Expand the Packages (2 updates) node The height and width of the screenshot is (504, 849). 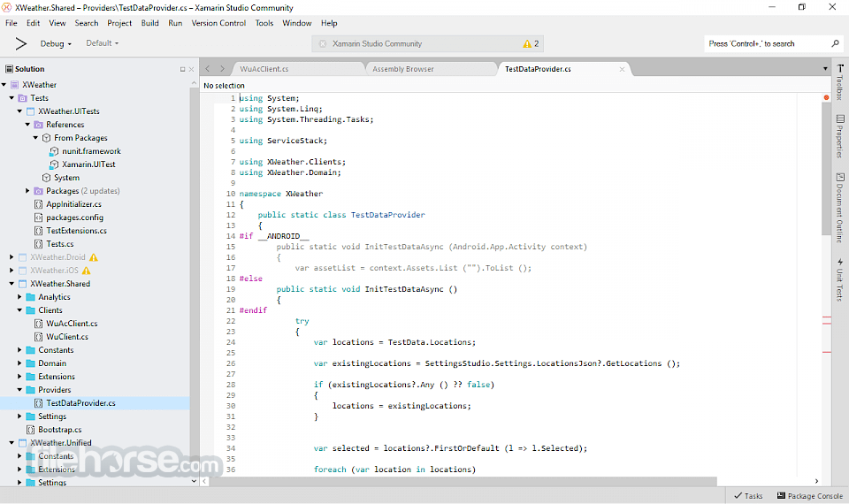click(27, 191)
